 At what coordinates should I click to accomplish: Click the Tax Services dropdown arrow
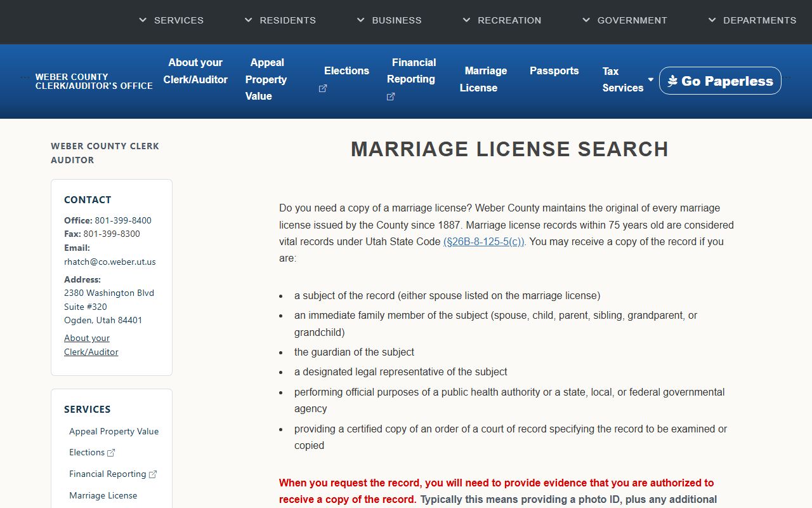pos(650,79)
